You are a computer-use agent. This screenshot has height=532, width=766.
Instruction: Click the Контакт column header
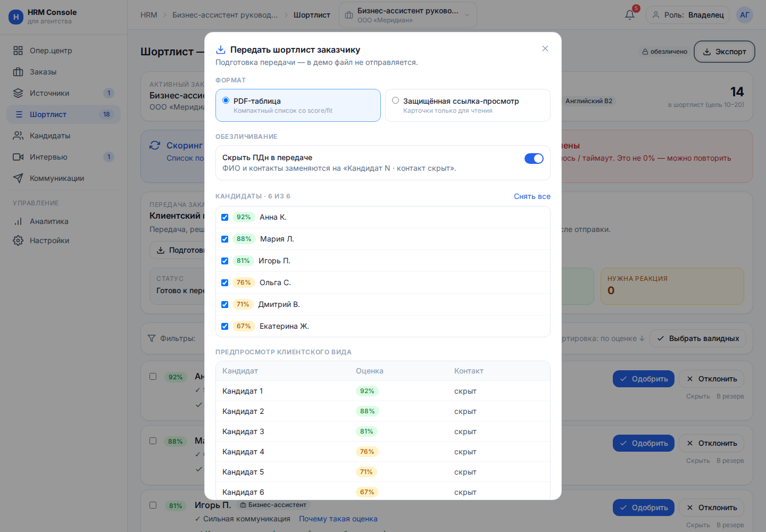[x=469, y=371]
